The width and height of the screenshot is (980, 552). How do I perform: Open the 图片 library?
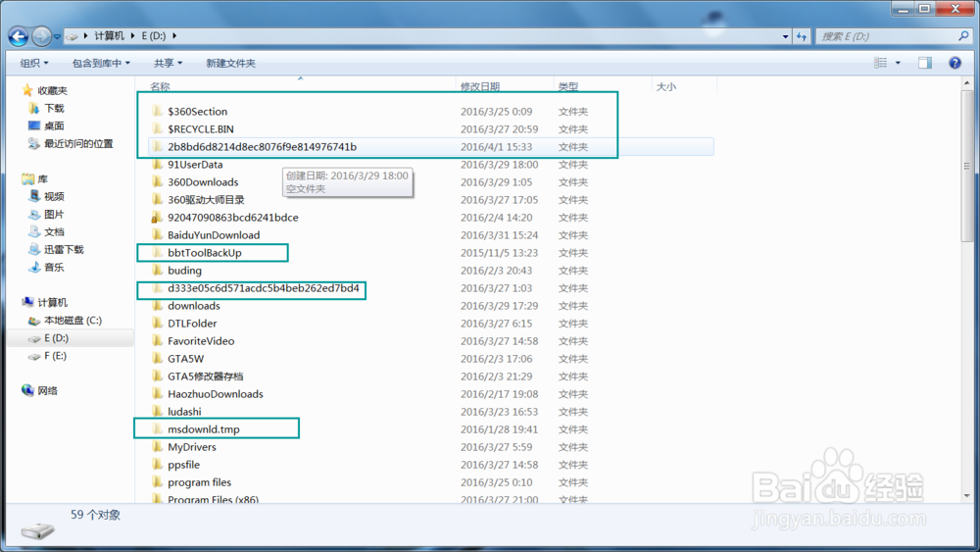47,214
